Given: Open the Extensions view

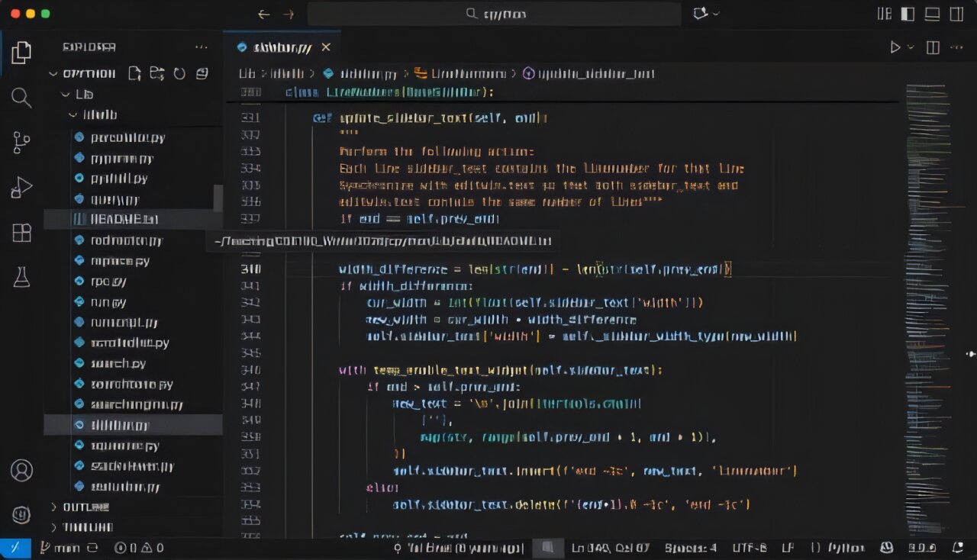Looking at the screenshot, I should [x=21, y=233].
